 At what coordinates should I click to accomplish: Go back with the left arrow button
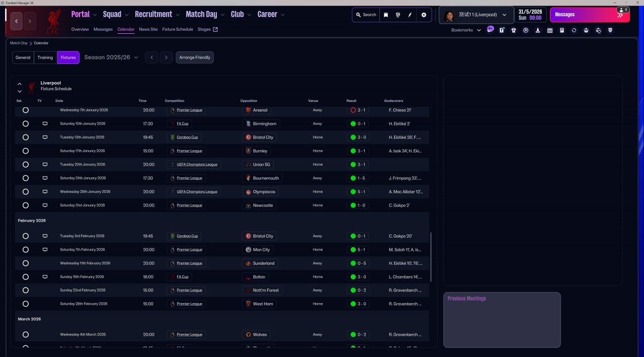click(x=17, y=21)
